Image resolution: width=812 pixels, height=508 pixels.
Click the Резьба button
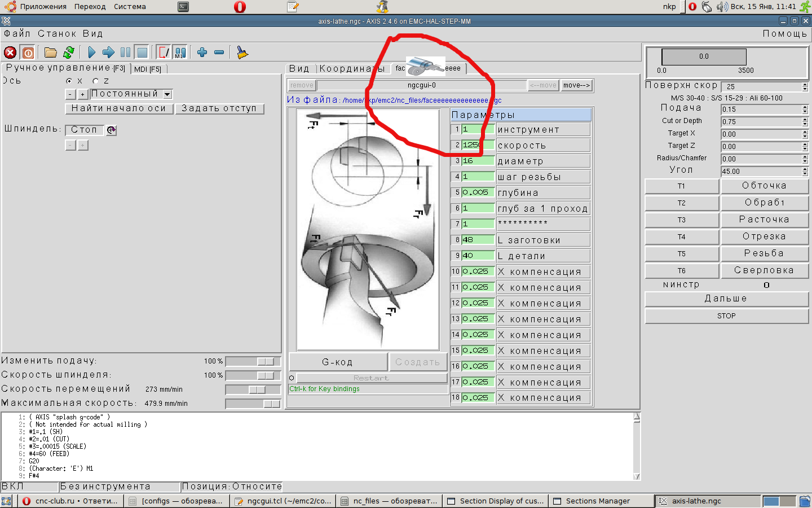pyautogui.click(x=765, y=253)
